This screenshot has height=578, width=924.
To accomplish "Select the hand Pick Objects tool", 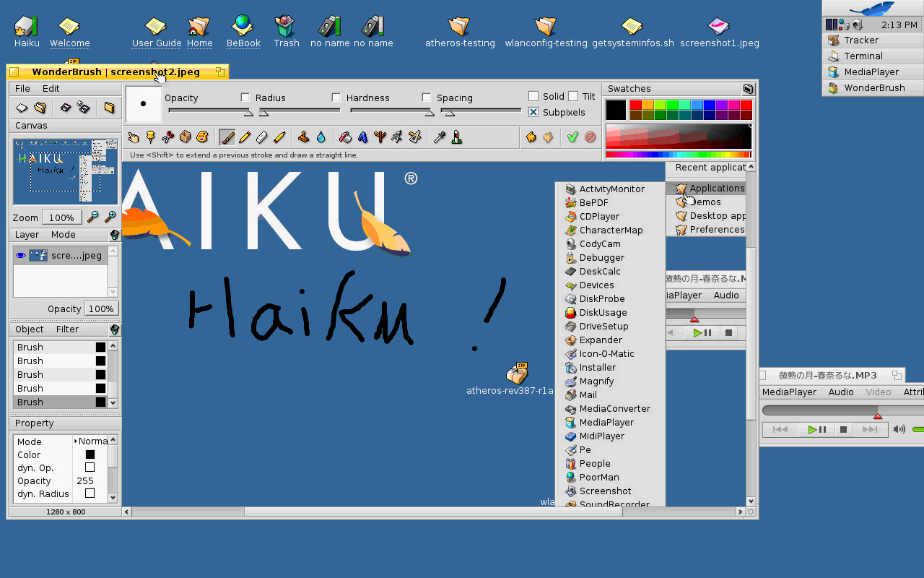I will coord(133,137).
